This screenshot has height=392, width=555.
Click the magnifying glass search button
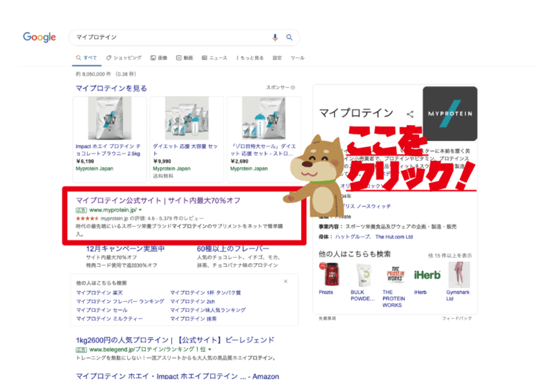click(x=289, y=38)
